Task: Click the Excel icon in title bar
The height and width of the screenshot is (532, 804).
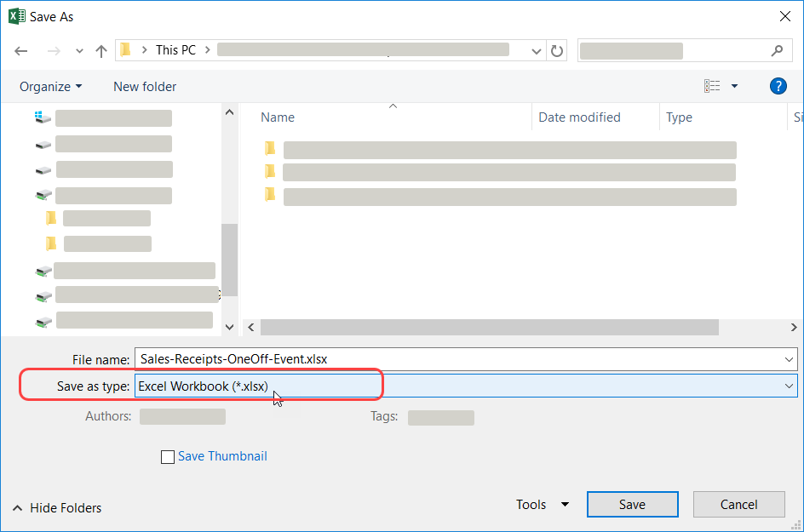Action: click(x=16, y=16)
